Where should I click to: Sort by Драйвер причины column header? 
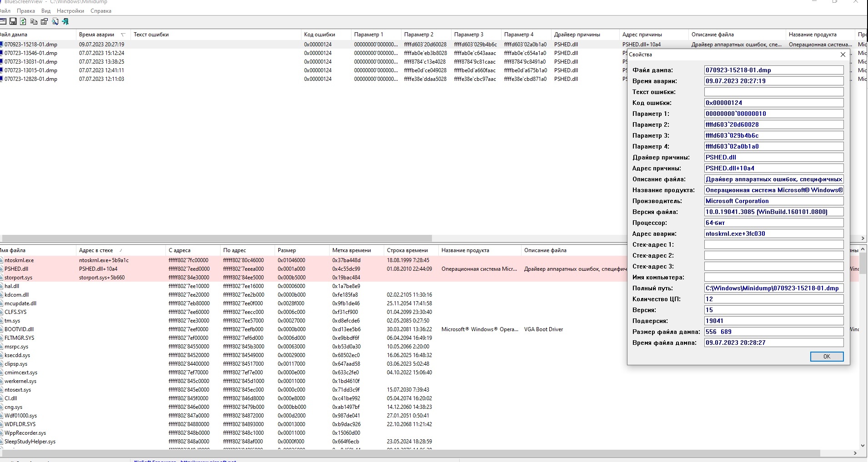tap(585, 35)
